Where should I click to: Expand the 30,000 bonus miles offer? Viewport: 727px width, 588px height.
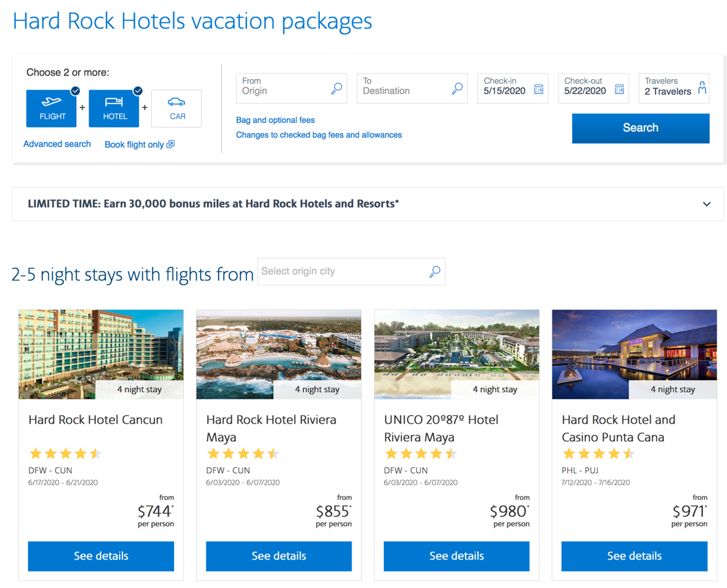706,204
